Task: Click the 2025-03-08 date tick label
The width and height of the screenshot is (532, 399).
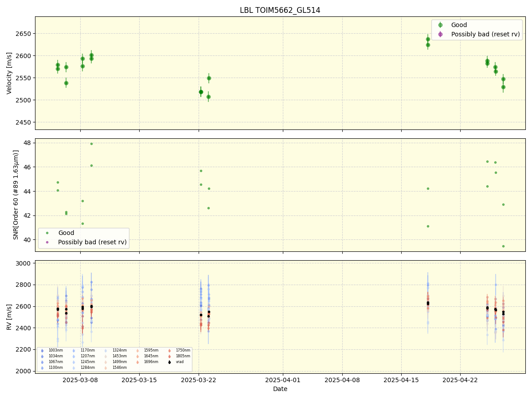Action: [80, 380]
